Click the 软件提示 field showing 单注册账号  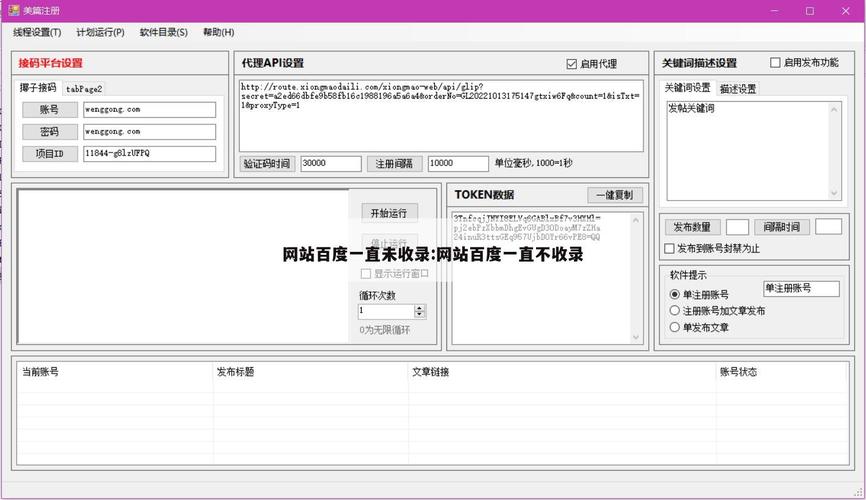[801, 288]
